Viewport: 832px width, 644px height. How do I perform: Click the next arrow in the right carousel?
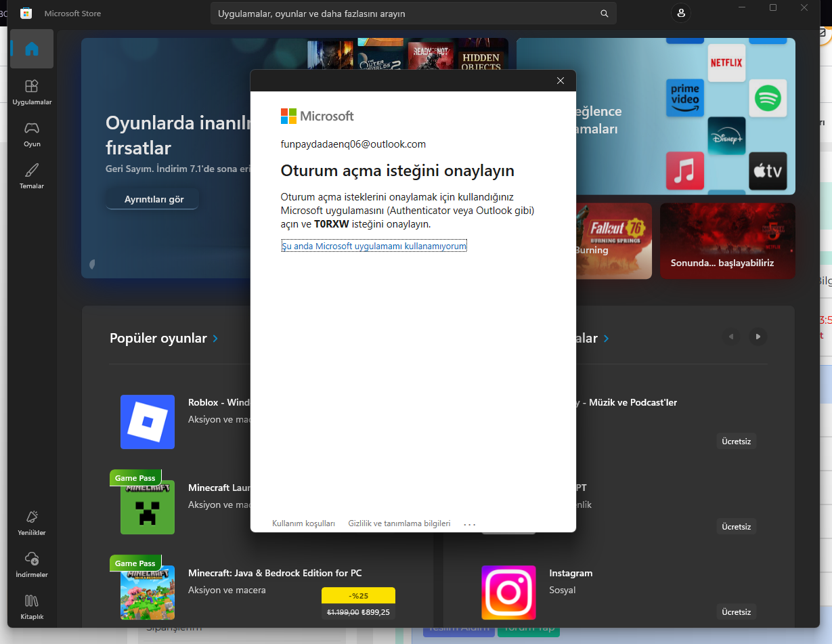tap(758, 337)
